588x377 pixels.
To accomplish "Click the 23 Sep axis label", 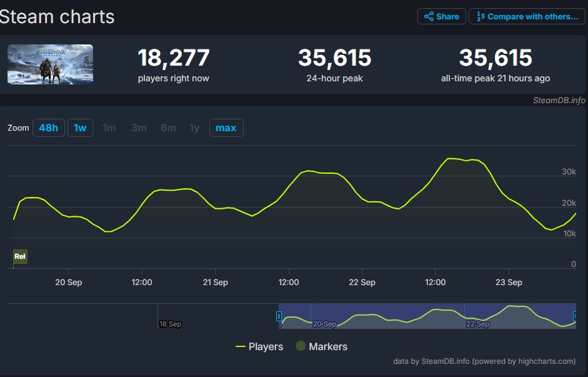I will click(x=509, y=283).
